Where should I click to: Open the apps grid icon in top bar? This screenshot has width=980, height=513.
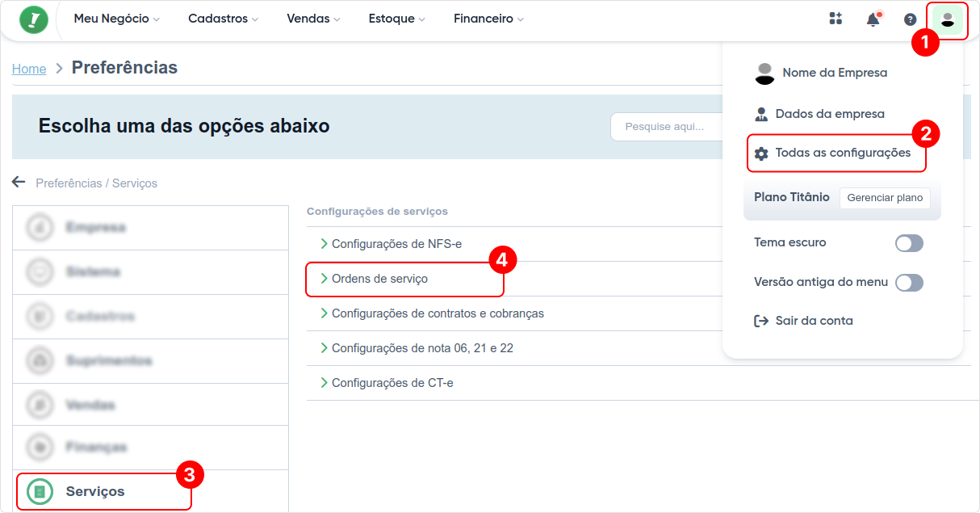(x=836, y=19)
